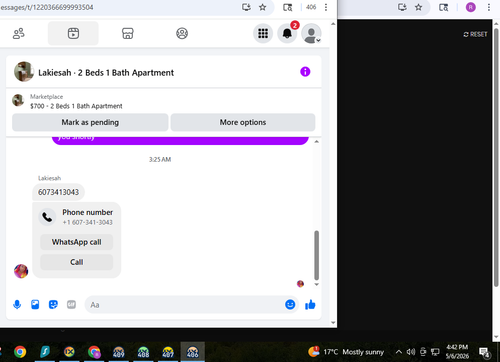Screen dimensions: 500x362
Task: Open Chrome profile 489 taskbar icon
Action: [119, 352]
